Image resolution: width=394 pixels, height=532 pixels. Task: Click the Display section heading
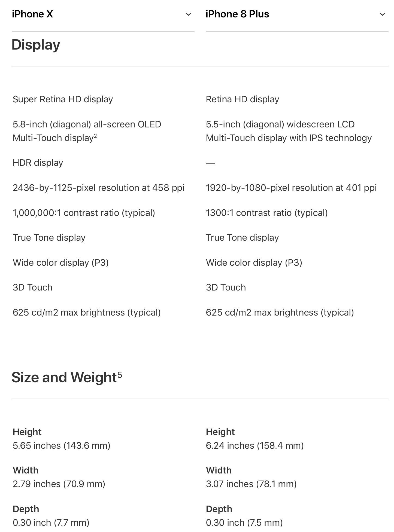tap(36, 45)
